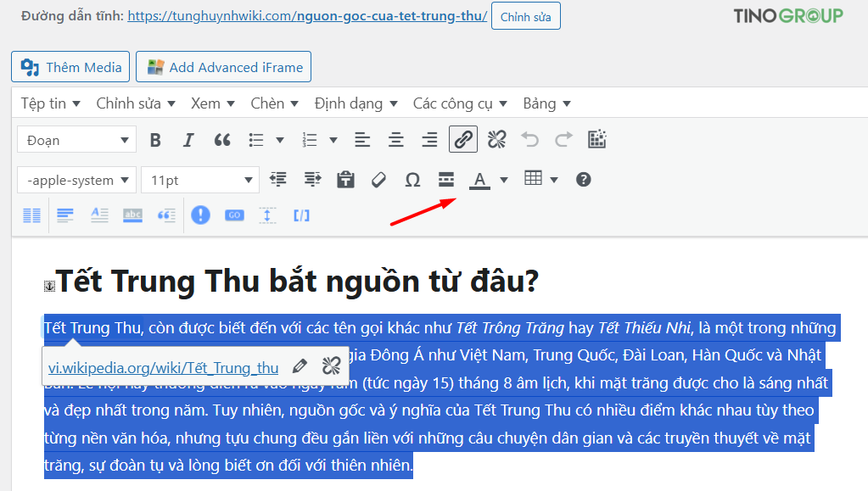Image resolution: width=868 pixels, height=491 pixels.
Task: Click the blue A typography icon
Action: pos(99,215)
